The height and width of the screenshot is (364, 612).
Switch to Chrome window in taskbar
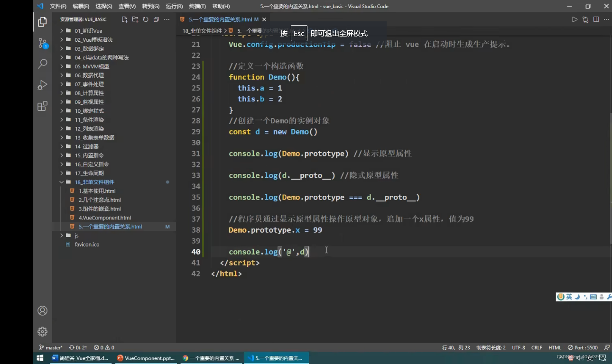211,358
